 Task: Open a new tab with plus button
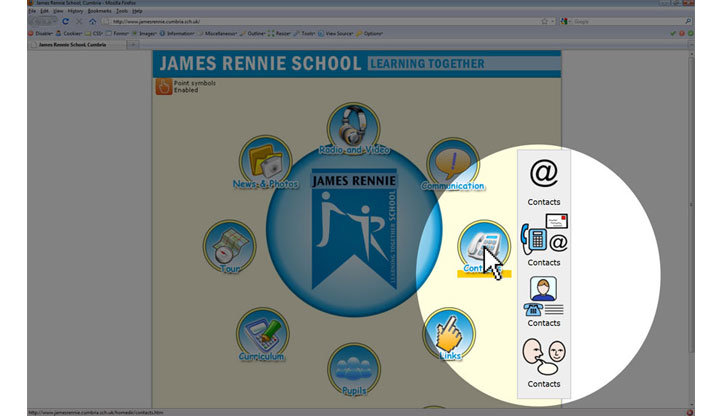(133, 45)
